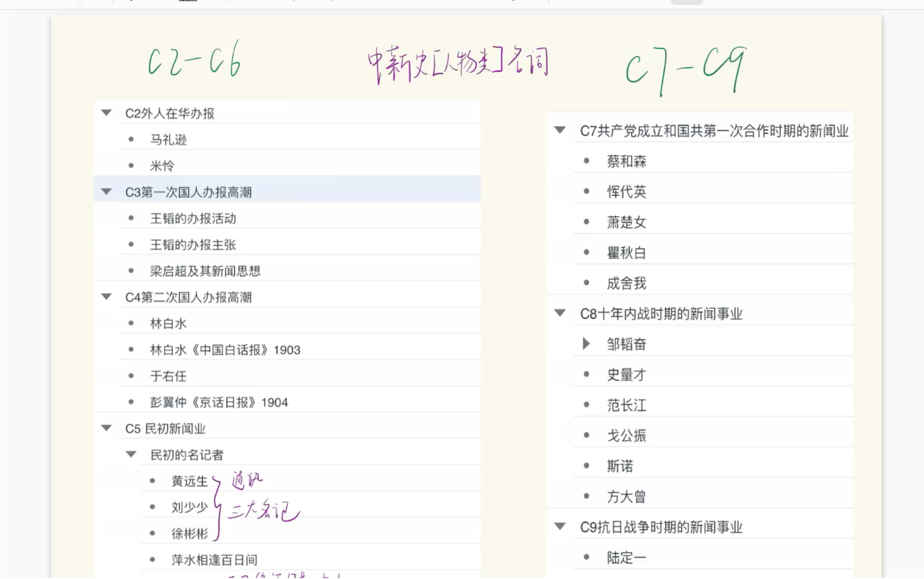The width and height of the screenshot is (924, 579).
Task: Collapse the C8十年内战时期 section triangle
Action: click(x=560, y=313)
